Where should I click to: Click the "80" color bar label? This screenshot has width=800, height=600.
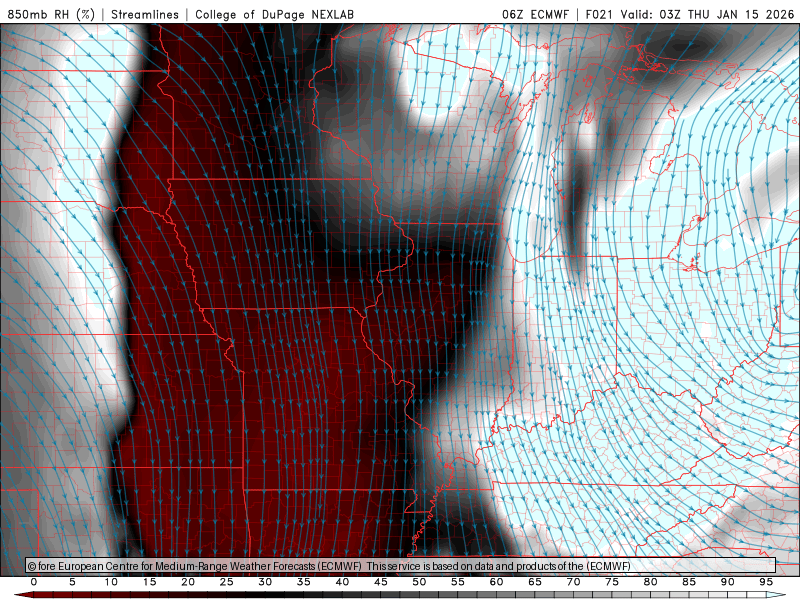point(651,582)
